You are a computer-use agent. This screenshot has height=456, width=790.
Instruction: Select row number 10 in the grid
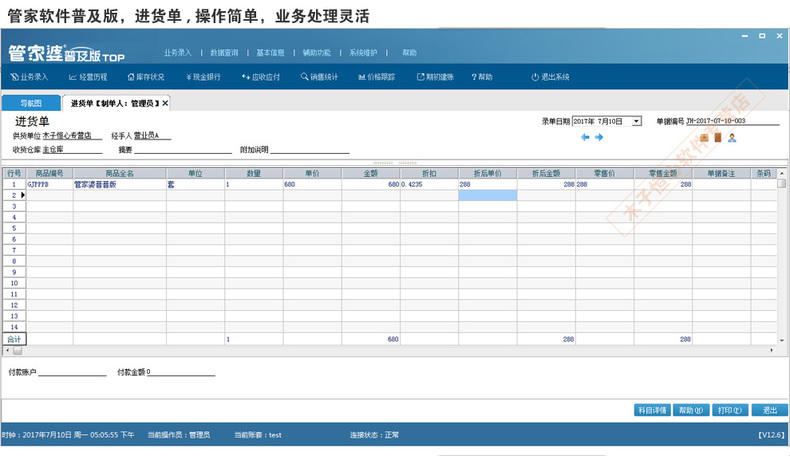pos(14,283)
